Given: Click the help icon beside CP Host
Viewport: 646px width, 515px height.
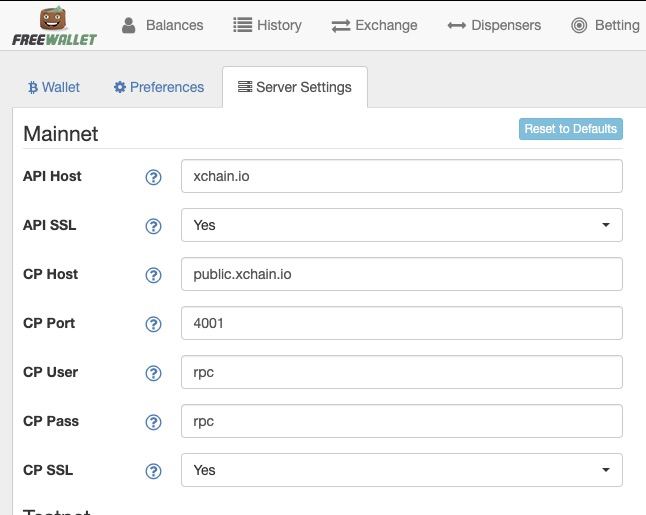Looking at the screenshot, I should pyautogui.click(x=153, y=275).
